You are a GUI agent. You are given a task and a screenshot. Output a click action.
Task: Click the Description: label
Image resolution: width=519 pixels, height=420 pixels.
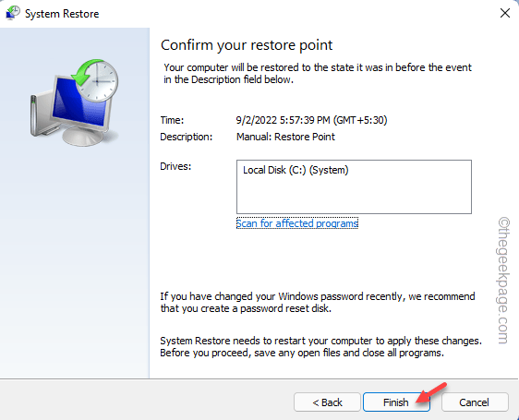click(187, 137)
